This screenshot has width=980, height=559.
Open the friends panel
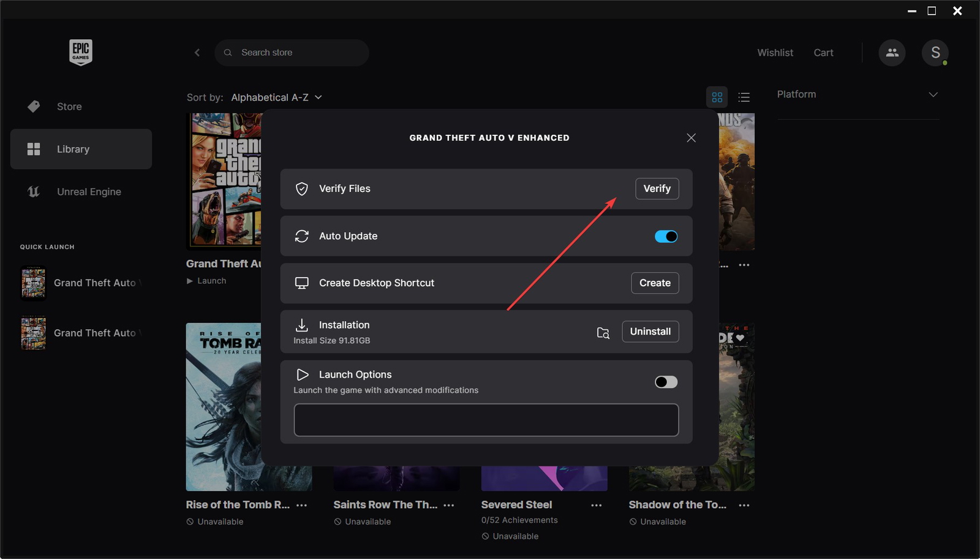click(x=892, y=53)
